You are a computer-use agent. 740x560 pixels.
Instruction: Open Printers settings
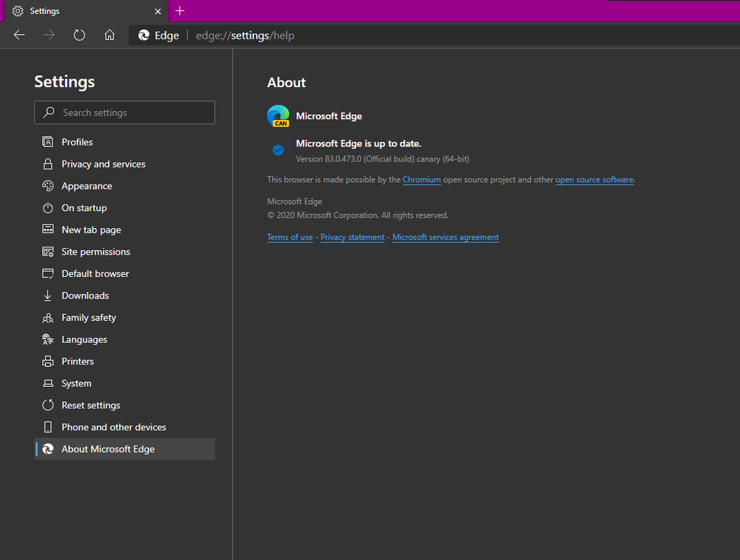point(124,361)
